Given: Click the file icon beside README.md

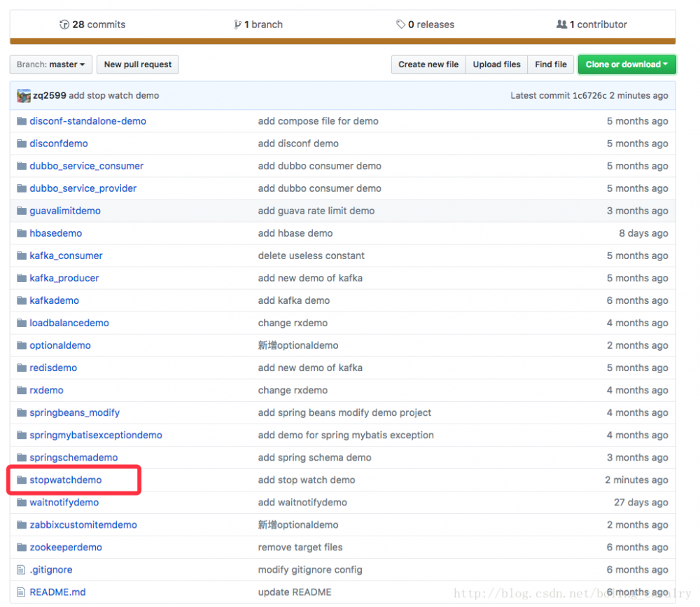Looking at the screenshot, I should tap(21, 592).
